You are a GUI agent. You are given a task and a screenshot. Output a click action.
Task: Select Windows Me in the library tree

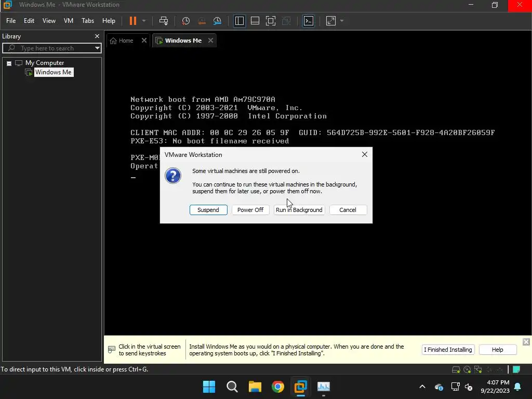54,72
